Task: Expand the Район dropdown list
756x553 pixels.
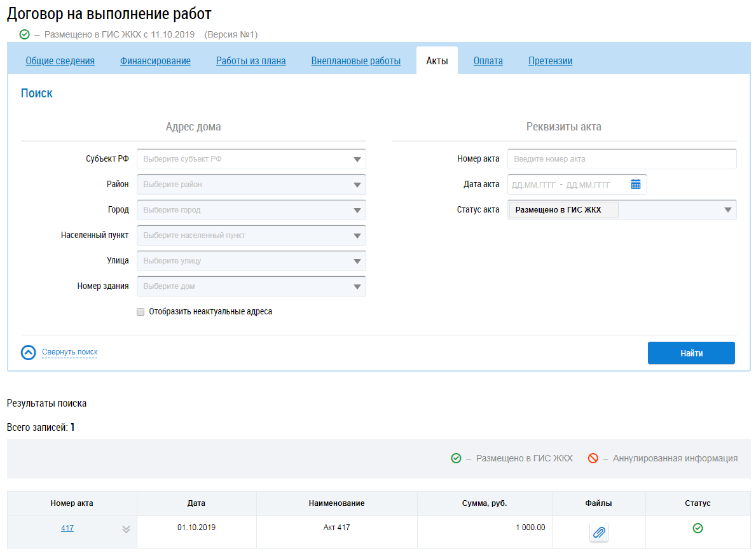Action: point(251,185)
